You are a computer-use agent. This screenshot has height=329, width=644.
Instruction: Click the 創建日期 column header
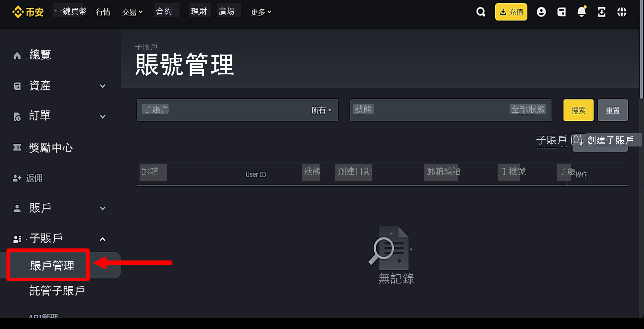(355, 171)
